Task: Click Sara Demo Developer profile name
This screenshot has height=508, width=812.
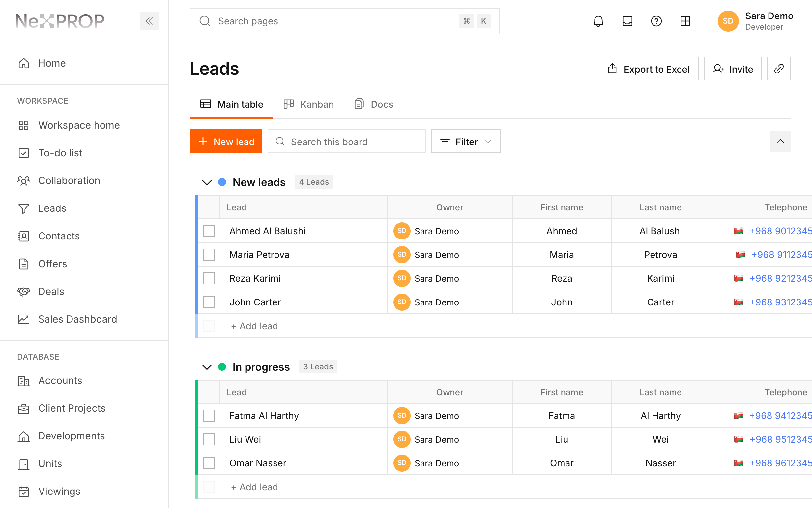Action: coord(769,21)
